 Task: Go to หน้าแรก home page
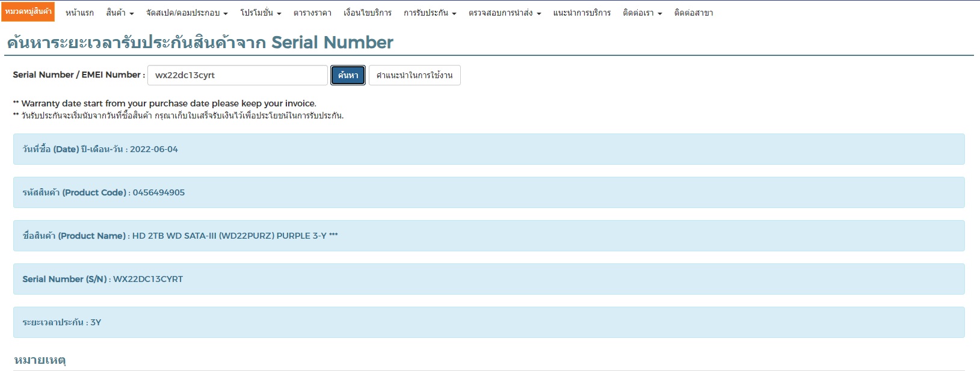tap(79, 13)
